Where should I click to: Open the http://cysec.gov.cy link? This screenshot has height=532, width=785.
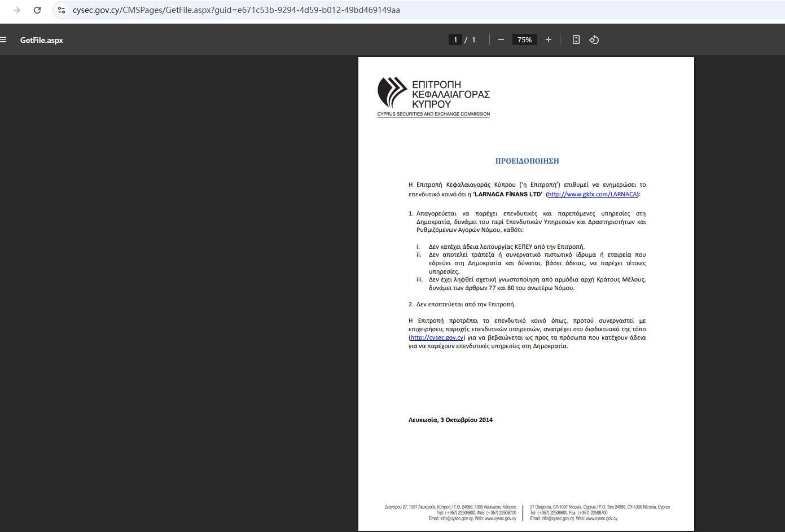pos(437,337)
